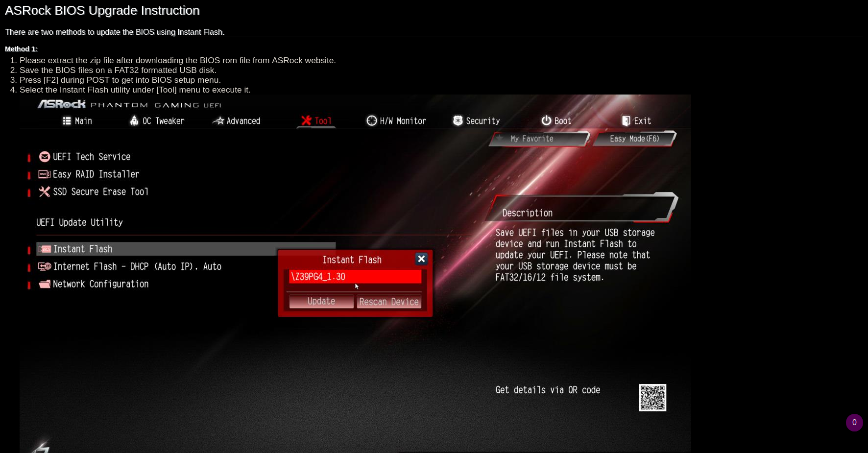Open the Boot tab
Viewport: 868px width, 453px height.
[x=556, y=121]
